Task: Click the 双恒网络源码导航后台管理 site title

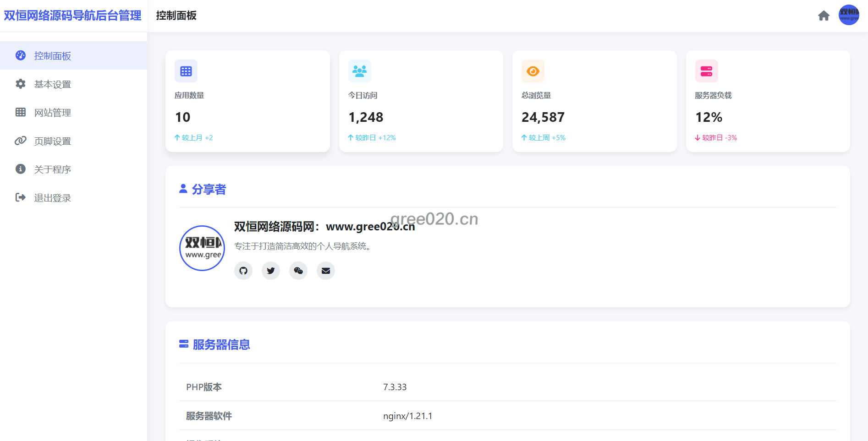Action: [72, 16]
